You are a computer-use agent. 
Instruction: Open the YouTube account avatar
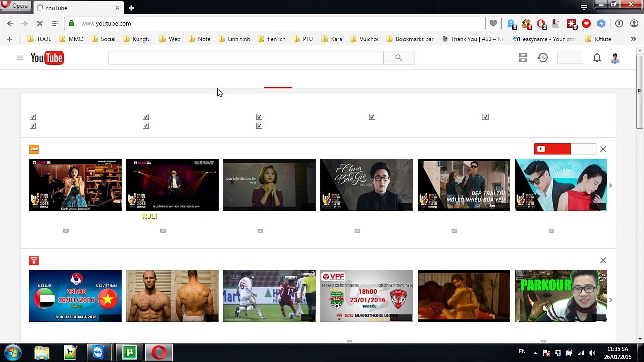(x=615, y=58)
